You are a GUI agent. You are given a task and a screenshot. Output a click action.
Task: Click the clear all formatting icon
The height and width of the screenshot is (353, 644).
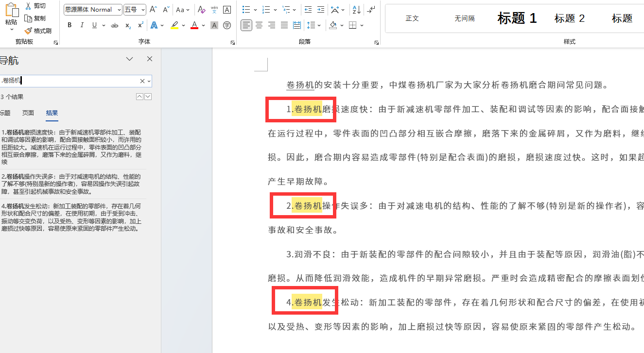pyautogui.click(x=201, y=9)
